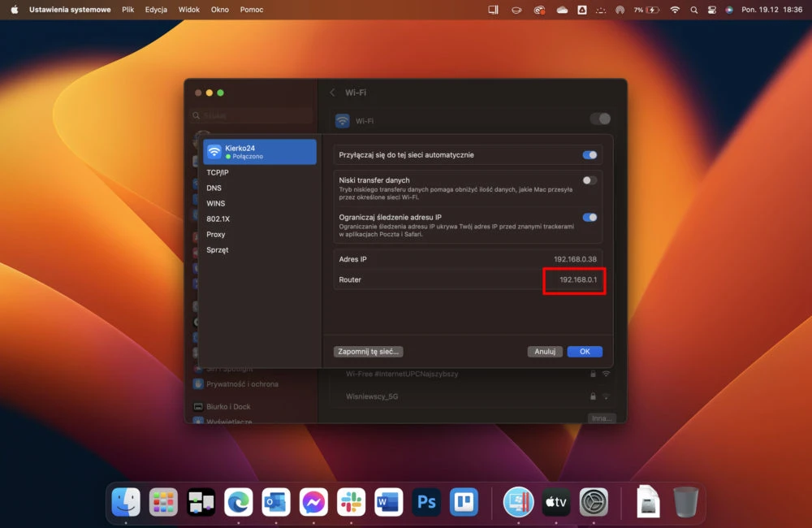Open System Settings gear in the Dock
The image size is (812, 528).
pyautogui.click(x=594, y=501)
